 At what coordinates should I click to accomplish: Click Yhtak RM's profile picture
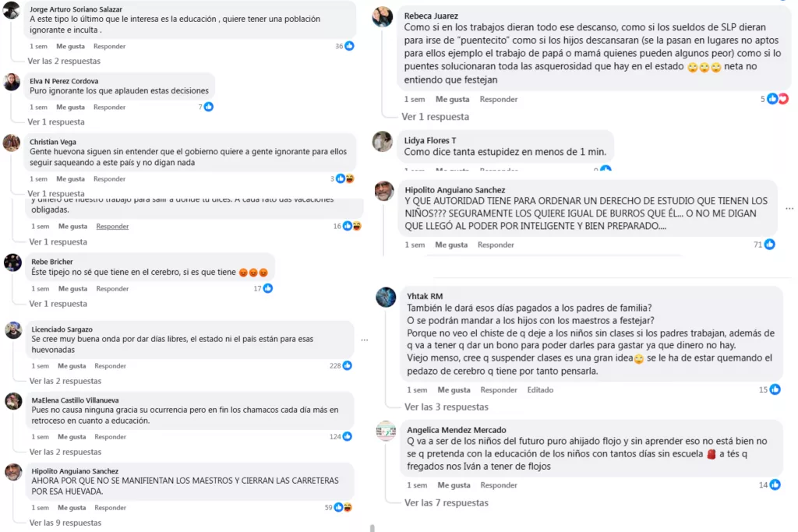pyautogui.click(x=386, y=297)
